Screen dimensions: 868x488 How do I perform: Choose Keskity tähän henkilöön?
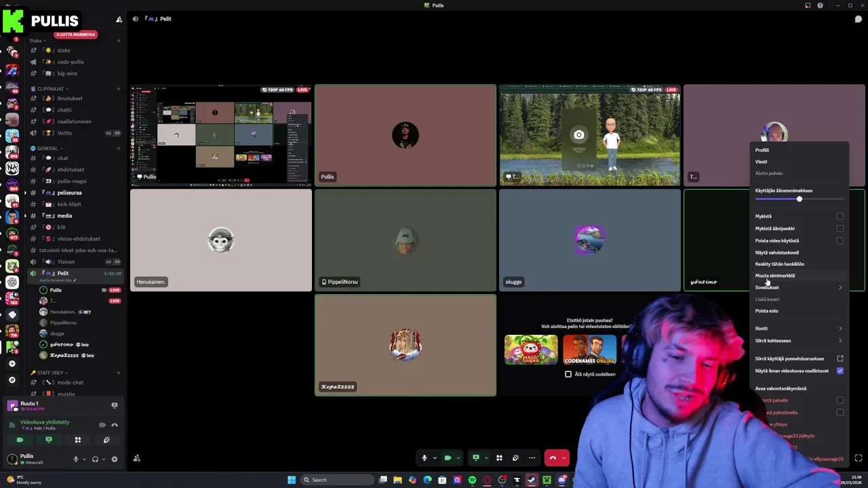799,264
